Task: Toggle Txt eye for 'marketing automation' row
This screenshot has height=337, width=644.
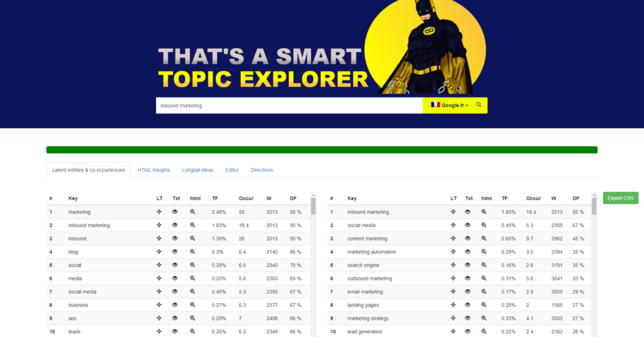Action: pos(467,251)
